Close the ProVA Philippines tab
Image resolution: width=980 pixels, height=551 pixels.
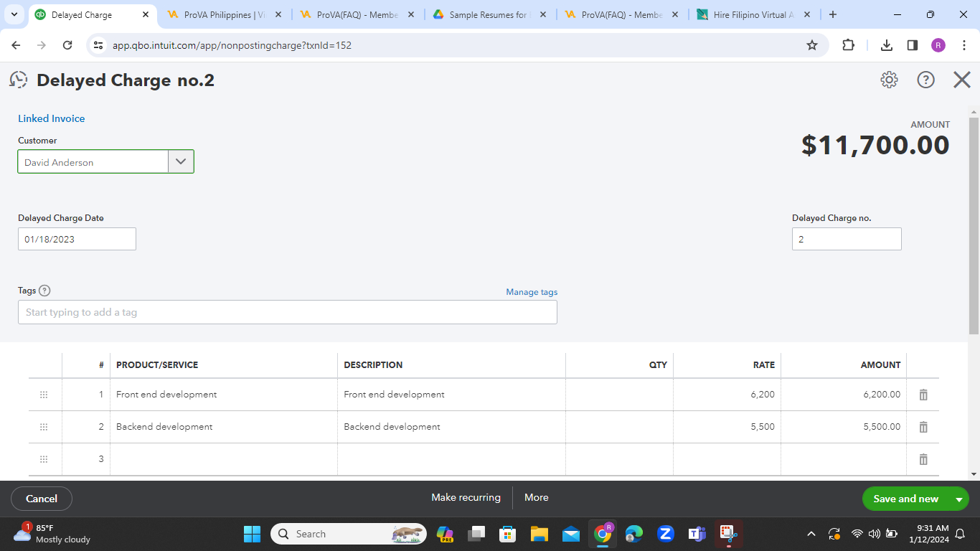[278, 14]
